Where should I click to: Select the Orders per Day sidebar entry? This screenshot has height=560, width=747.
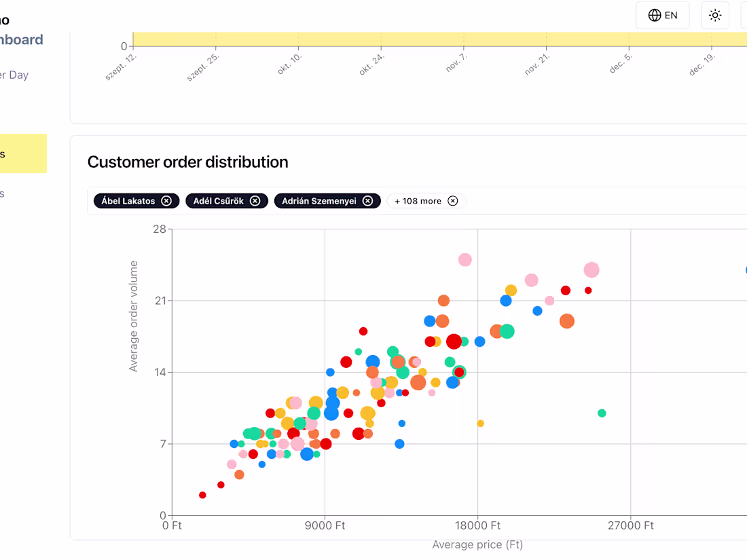coord(14,75)
